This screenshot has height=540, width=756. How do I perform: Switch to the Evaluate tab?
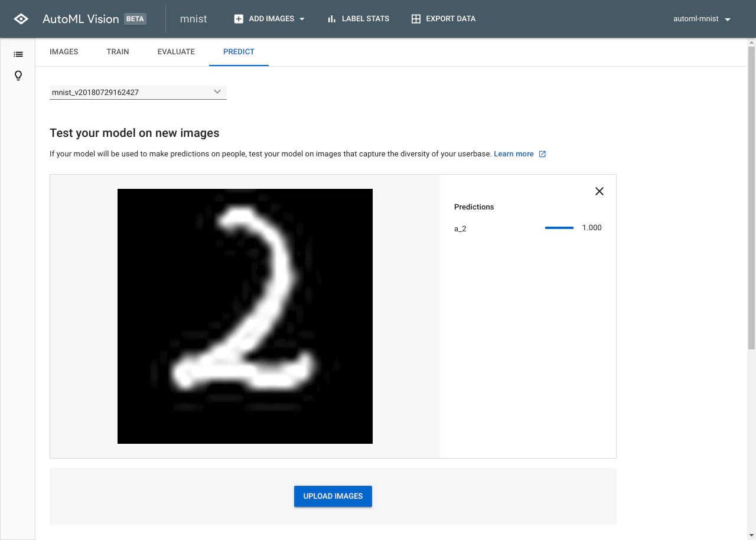click(x=176, y=52)
